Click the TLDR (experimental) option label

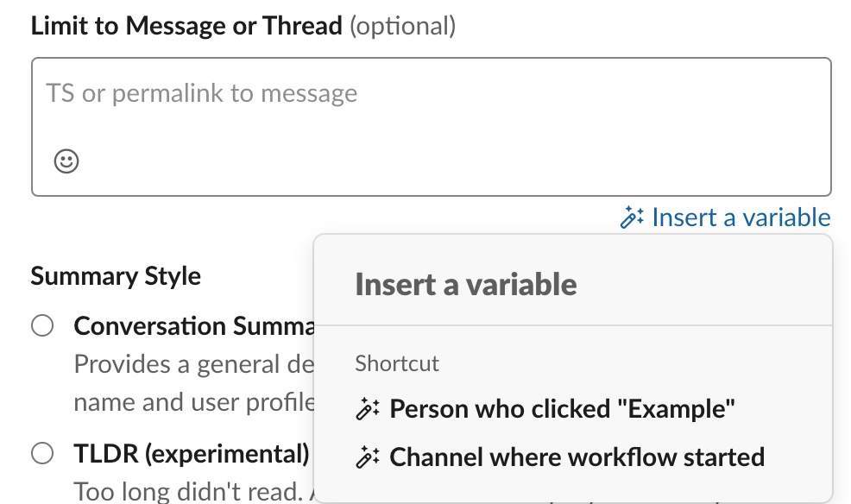pos(192,454)
